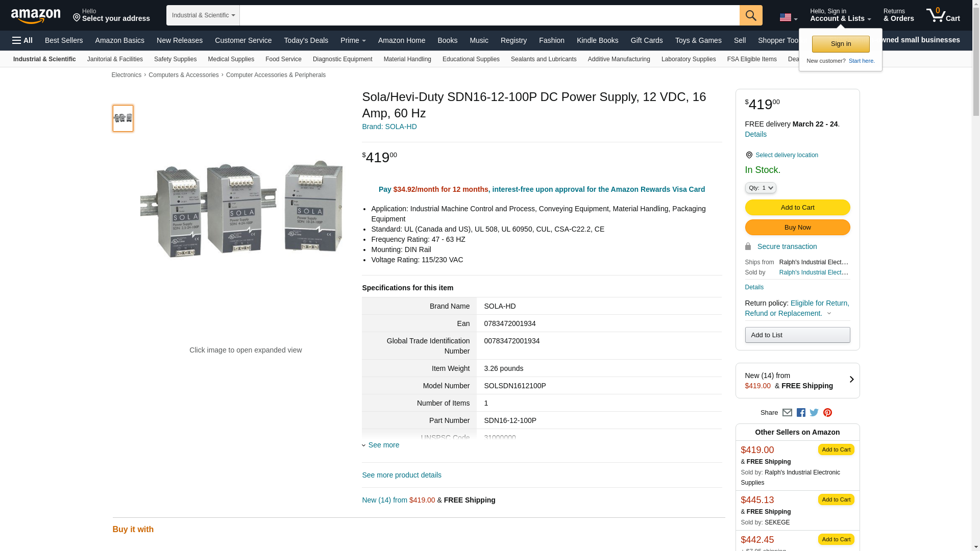The image size is (980, 551).
Task: Share via email envelope icon
Action: (x=787, y=413)
